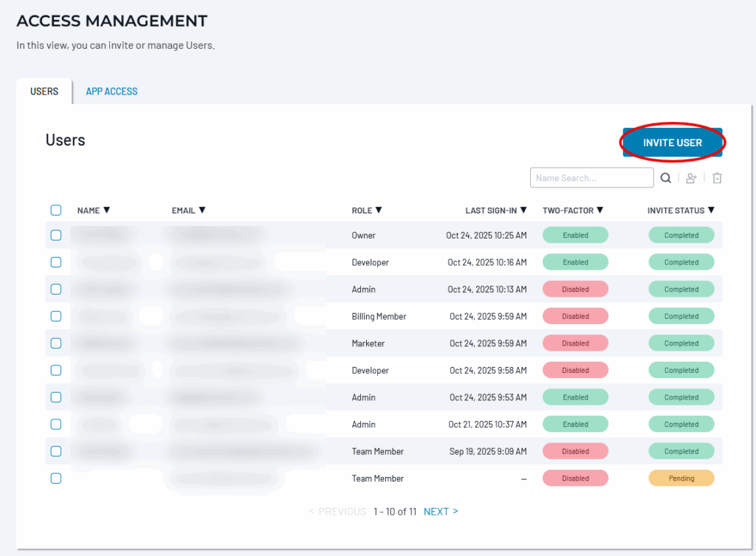Click the magnifying glass search icon
756x556 pixels.
[x=666, y=178]
